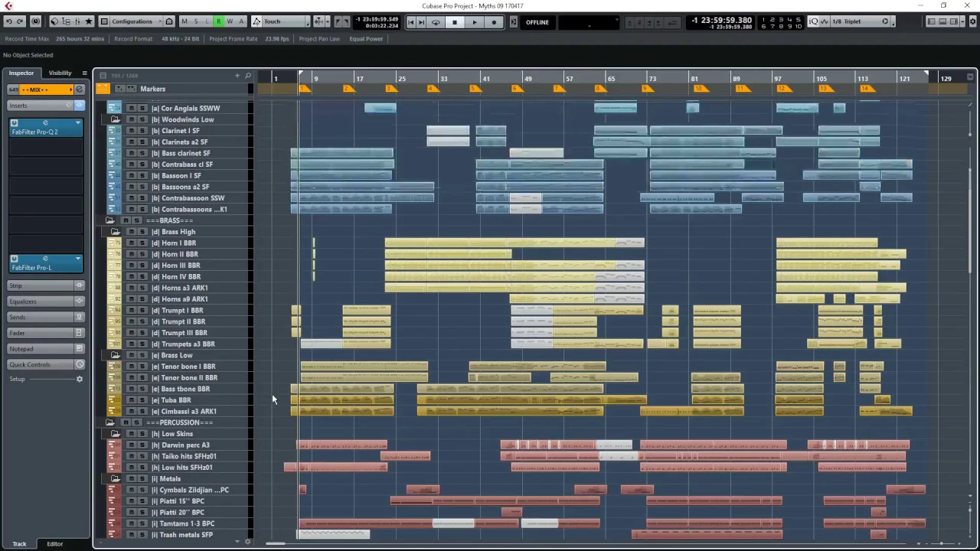Screen dimensions: 980x551
Task: Switch to the Visibility tab
Action: click(x=60, y=73)
